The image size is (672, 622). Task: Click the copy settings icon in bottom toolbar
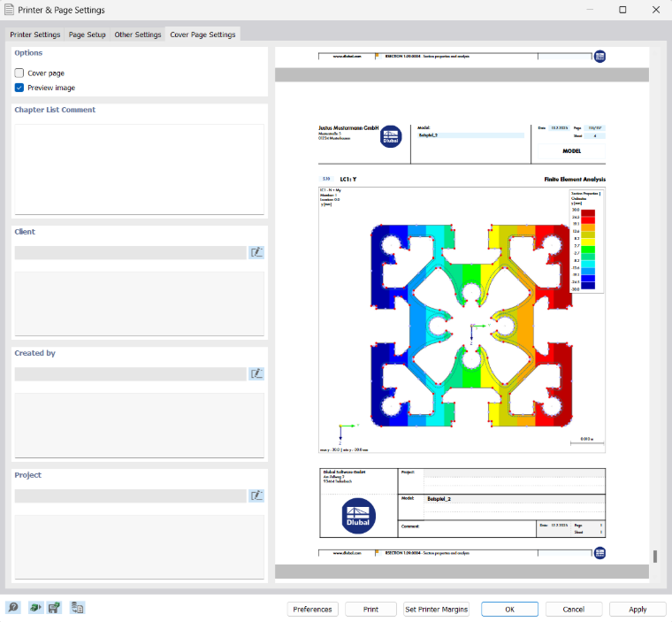click(78, 608)
